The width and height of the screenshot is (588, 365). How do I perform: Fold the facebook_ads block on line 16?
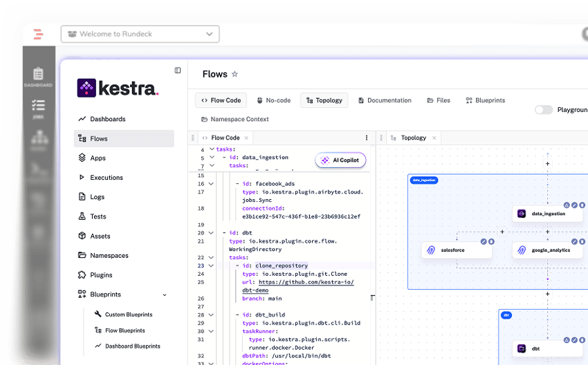(x=212, y=184)
